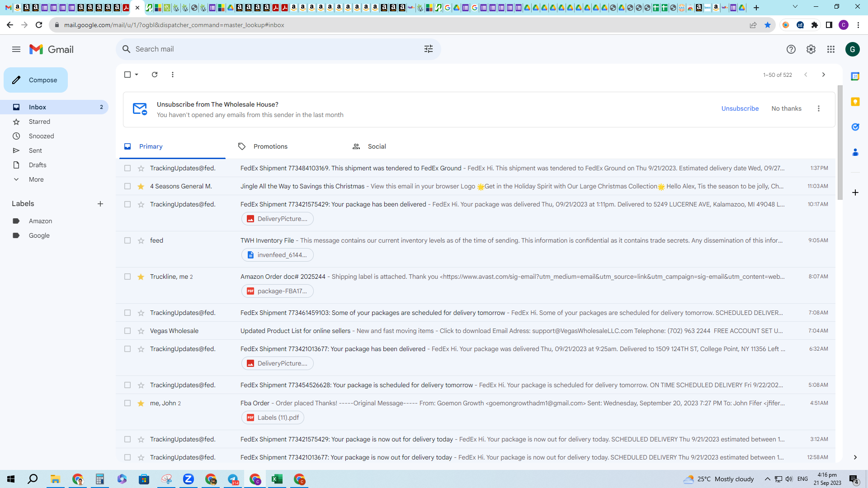Open the Google Account avatar
Screen dimensions: 868x488
point(853,49)
